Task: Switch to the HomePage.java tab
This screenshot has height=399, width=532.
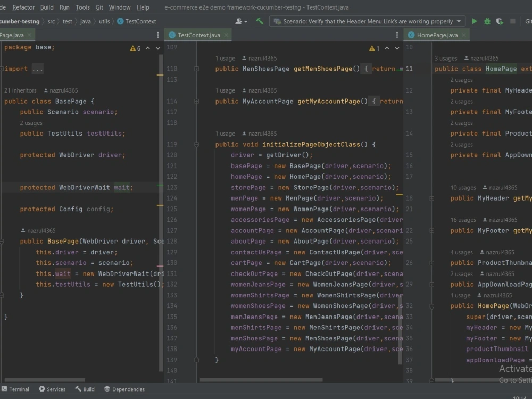Action: click(436, 34)
